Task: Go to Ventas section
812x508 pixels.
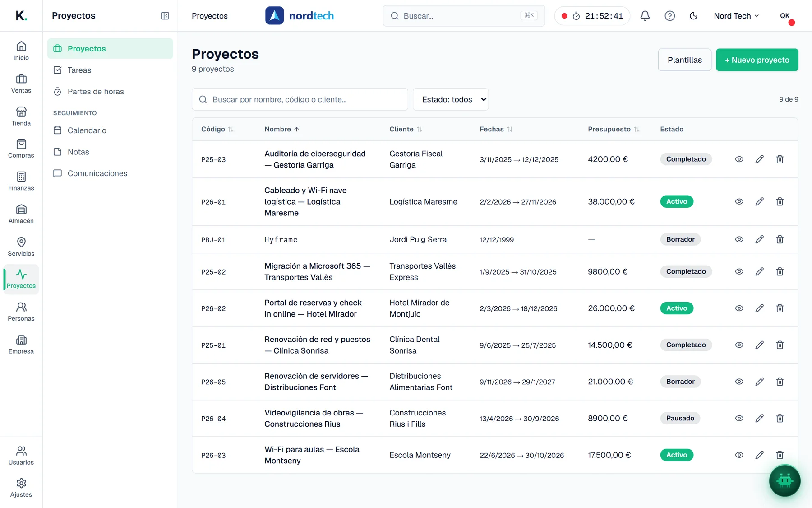Action: point(21,84)
